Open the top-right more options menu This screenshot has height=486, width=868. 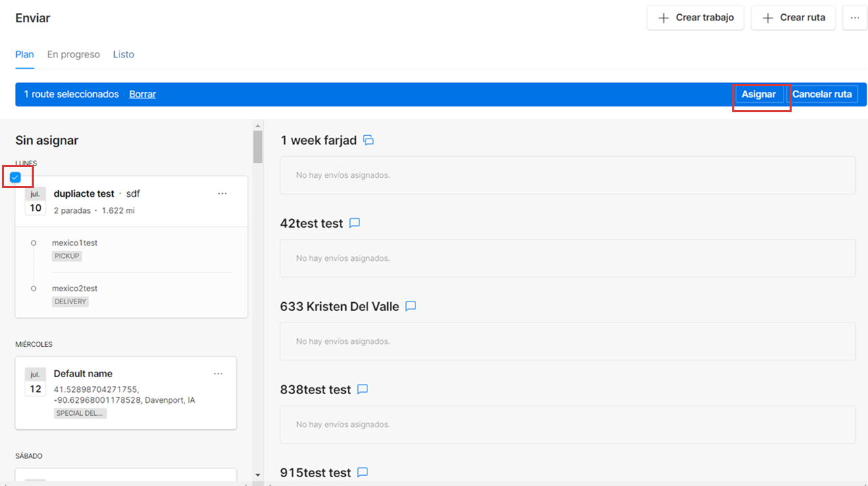click(x=854, y=18)
